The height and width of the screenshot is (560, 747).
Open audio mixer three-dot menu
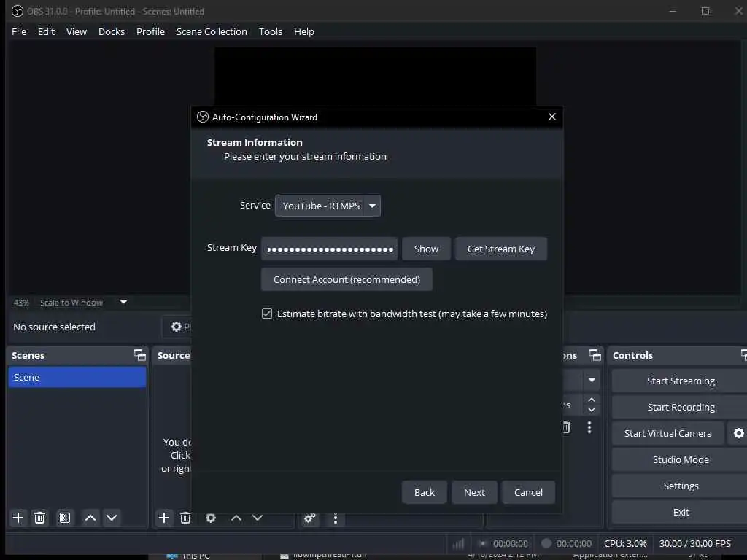336,518
